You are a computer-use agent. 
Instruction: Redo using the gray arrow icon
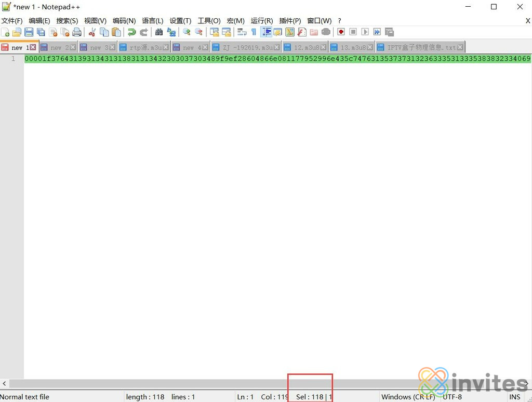143,32
